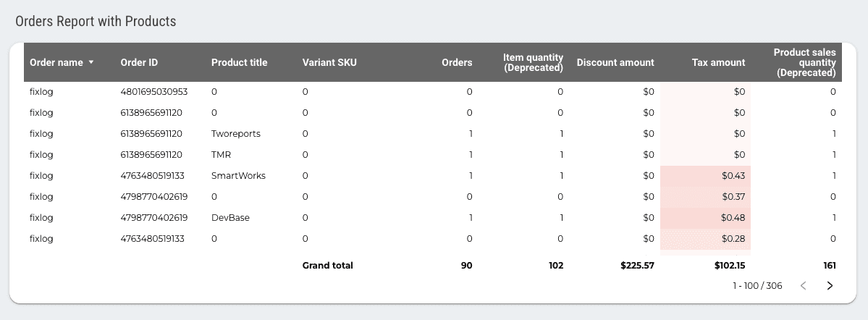The image size is (868, 320).
Task: Click the grand total sales quantity 161
Action: tap(829, 266)
